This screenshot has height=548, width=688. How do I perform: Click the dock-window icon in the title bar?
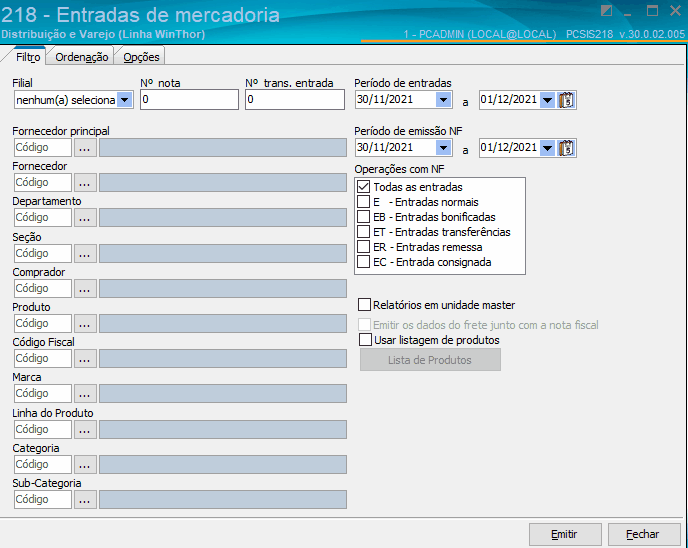point(606,11)
